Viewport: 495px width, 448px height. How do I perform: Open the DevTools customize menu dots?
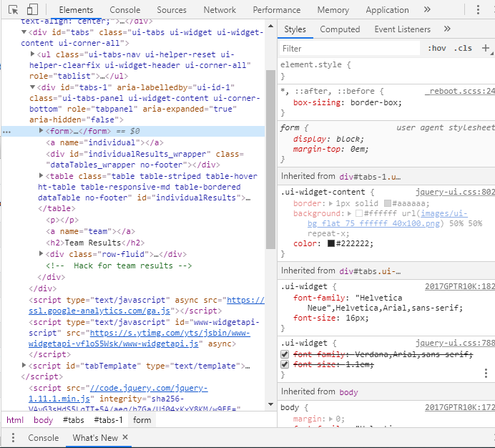478,10
